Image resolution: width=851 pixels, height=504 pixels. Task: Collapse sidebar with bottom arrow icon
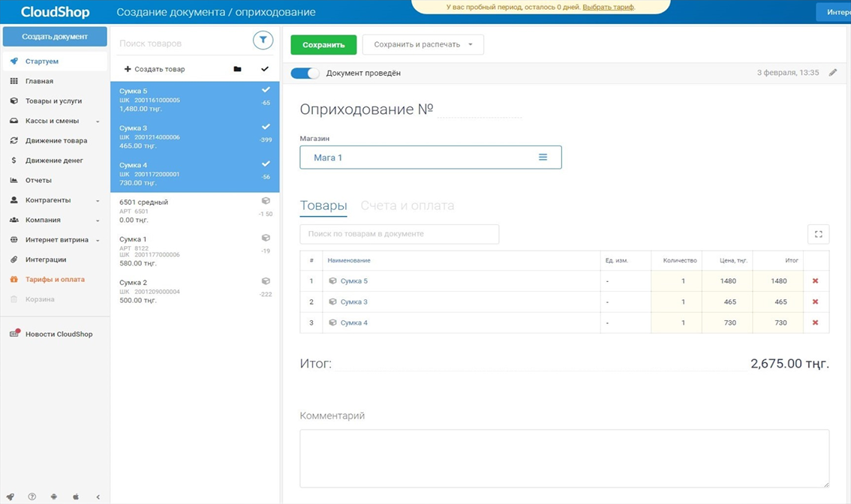(x=98, y=496)
